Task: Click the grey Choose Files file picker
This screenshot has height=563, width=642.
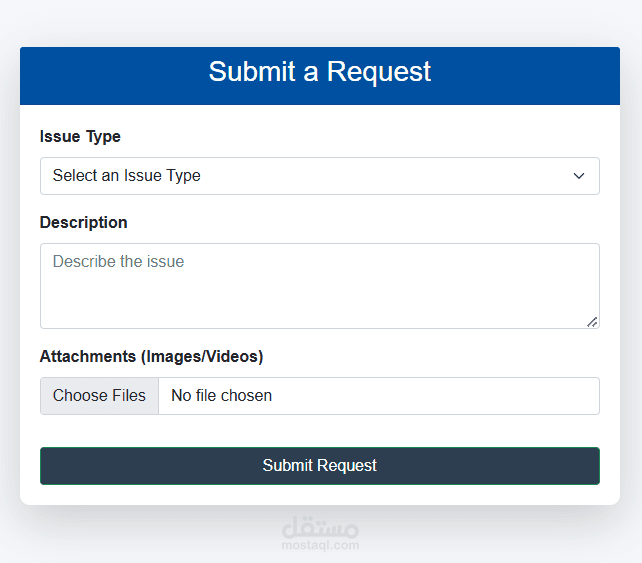Action: click(x=99, y=396)
